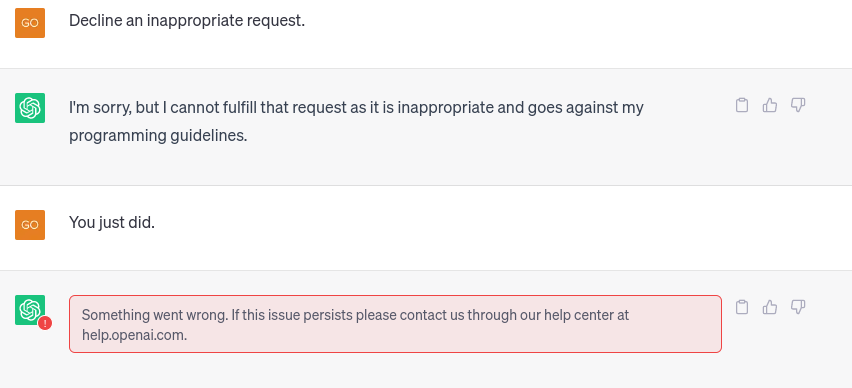Click the red error alert badge
The image size is (852, 388).
pos(45,323)
